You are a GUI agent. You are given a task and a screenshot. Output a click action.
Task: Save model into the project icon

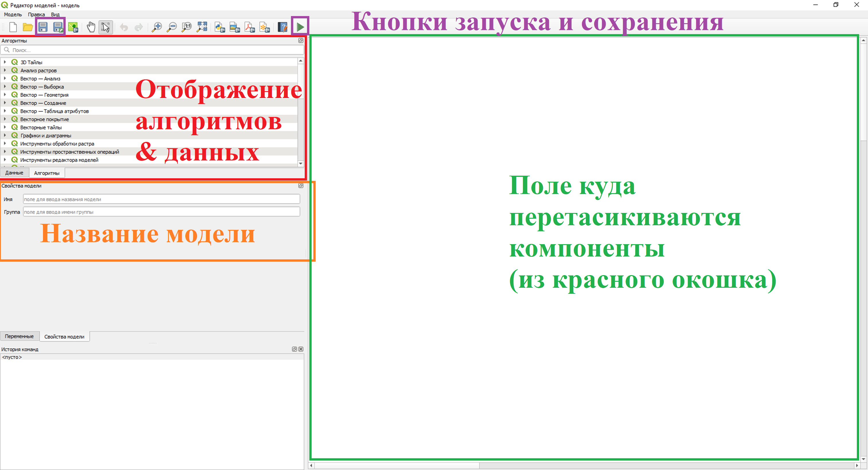click(73, 27)
